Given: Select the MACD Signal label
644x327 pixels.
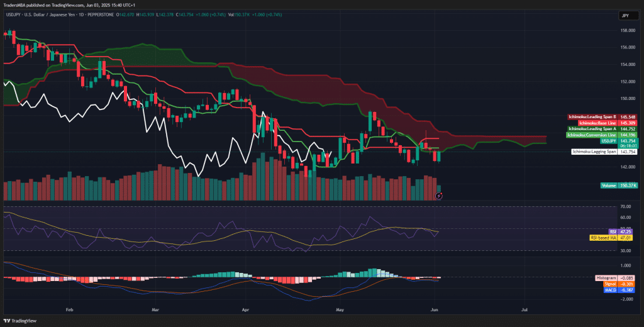Looking at the screenshot, I should click(x=611, y=284).
